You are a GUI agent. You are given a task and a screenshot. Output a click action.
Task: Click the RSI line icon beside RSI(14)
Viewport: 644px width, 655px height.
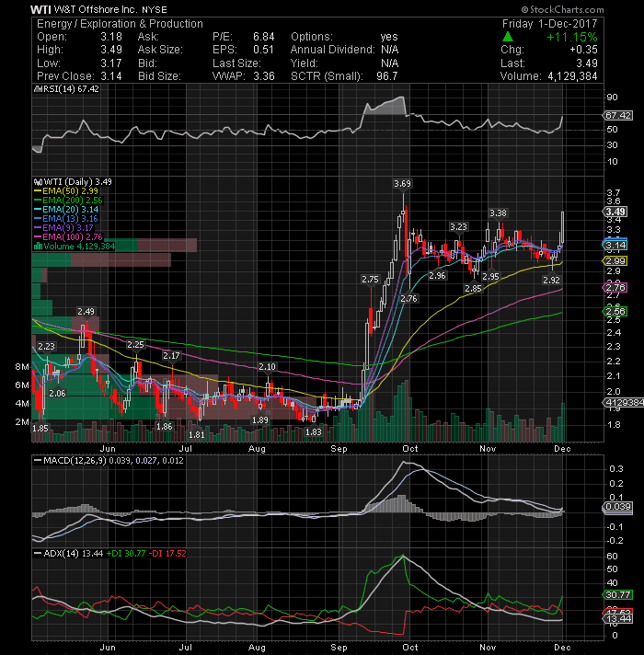coord(37,89)
